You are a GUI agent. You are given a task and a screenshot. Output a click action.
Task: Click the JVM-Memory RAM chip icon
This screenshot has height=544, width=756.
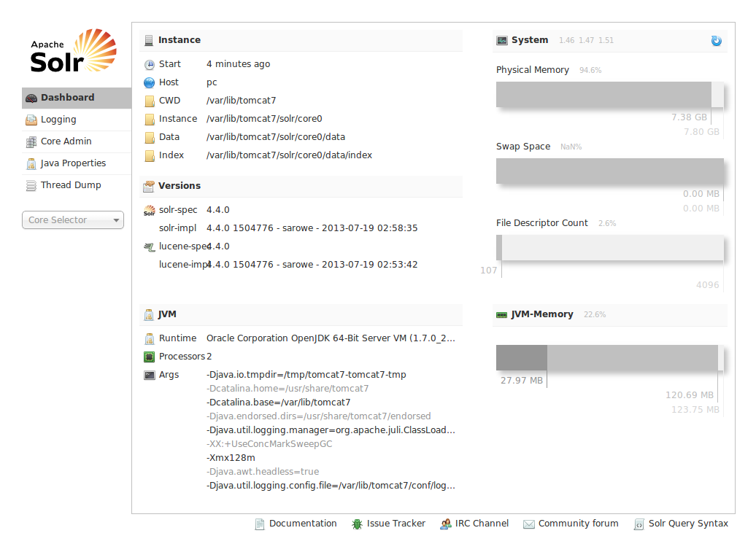tap(501, 315)
